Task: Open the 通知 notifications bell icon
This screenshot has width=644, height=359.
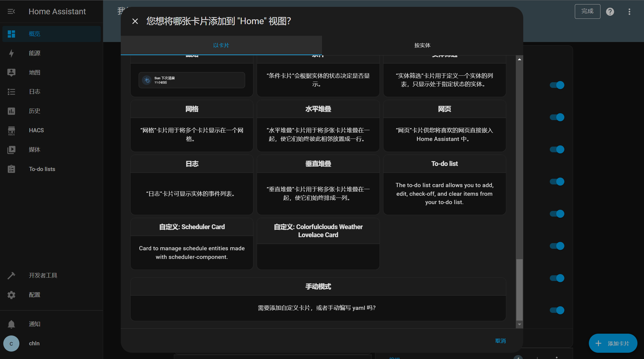Action: coord(11,324)
